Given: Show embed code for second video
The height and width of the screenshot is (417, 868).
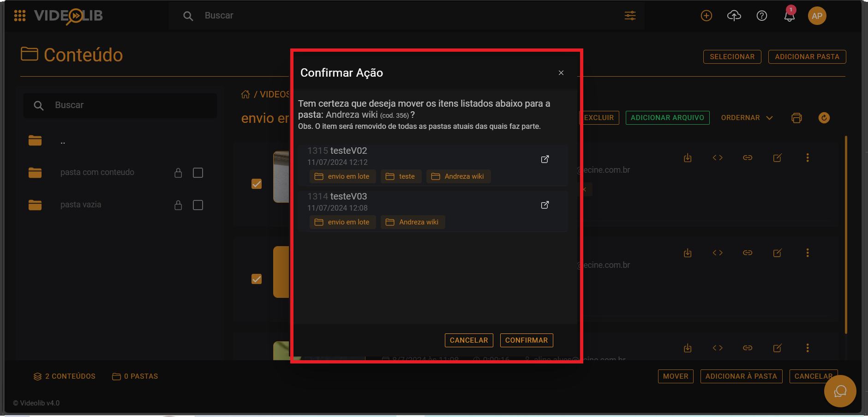Looking at the screenshot, I should click(x=718, y=253).
